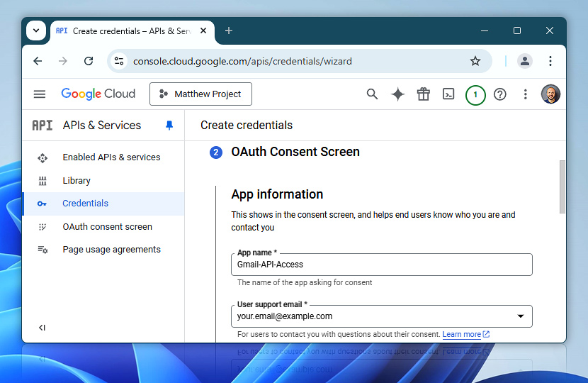Bookmark this page with star icon
Screen dimensions: 588x383
pos(475,61)
